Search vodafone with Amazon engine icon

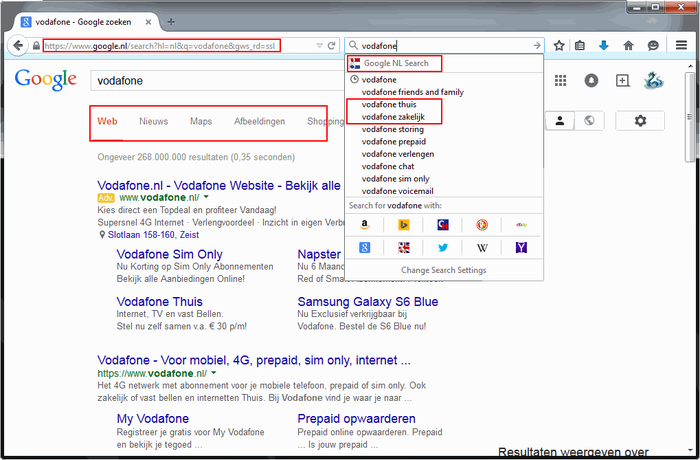click(365, 225)
